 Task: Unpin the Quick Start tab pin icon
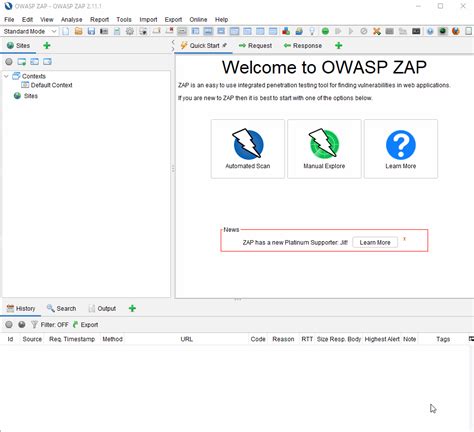coord(225,45)
